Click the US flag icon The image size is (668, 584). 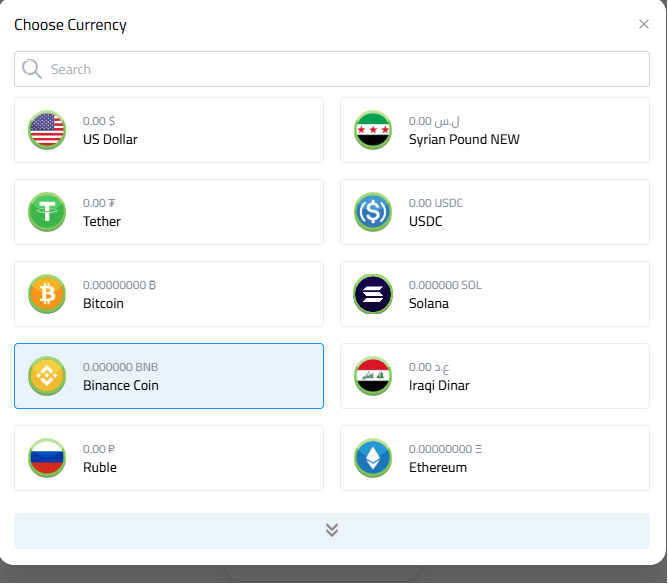click(47, 130)
